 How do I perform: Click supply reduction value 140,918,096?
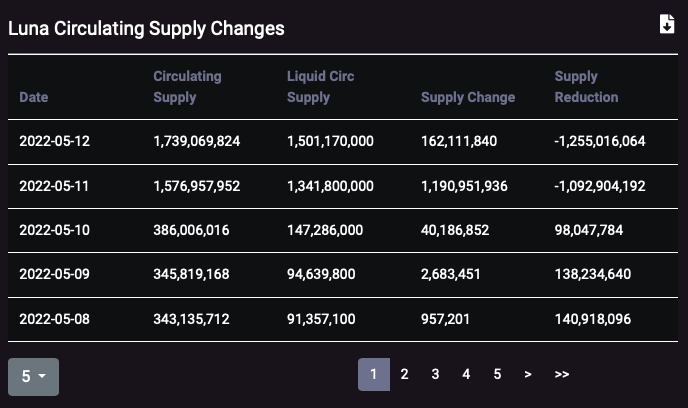coord(593,319)
